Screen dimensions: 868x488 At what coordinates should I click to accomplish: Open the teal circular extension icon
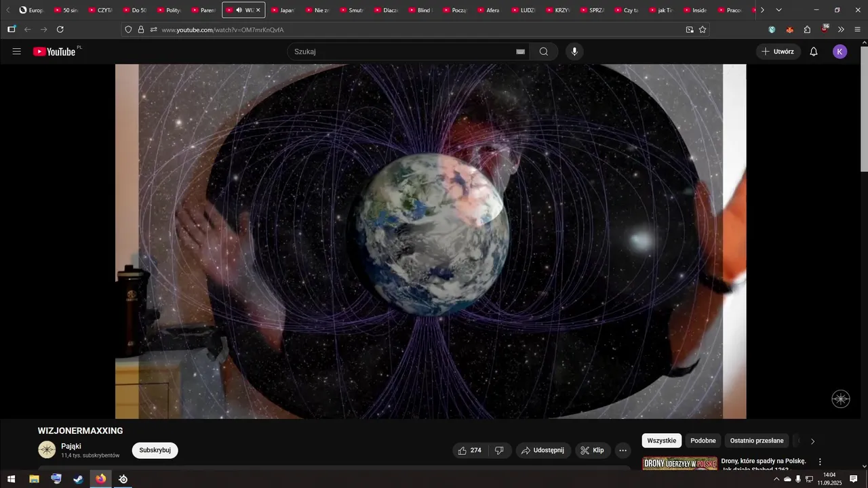click(772, 30)
